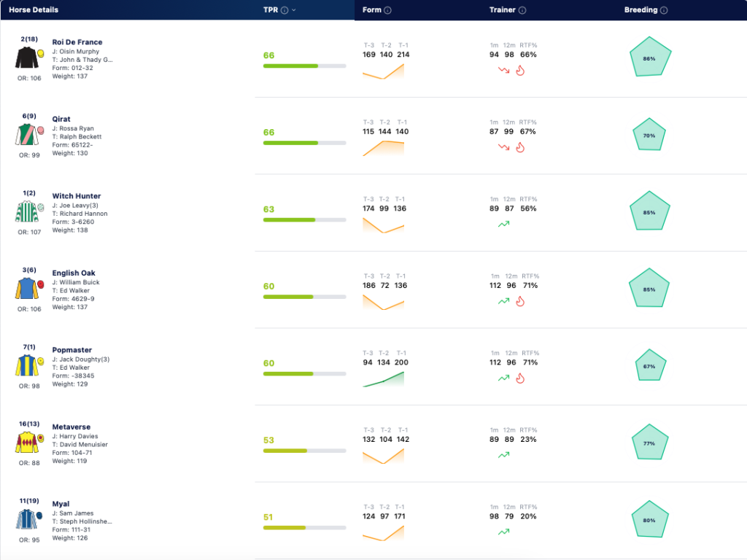Expand the TPR sort dropdown chevron
Screen dimensions: 747x560
coord(294,10)
